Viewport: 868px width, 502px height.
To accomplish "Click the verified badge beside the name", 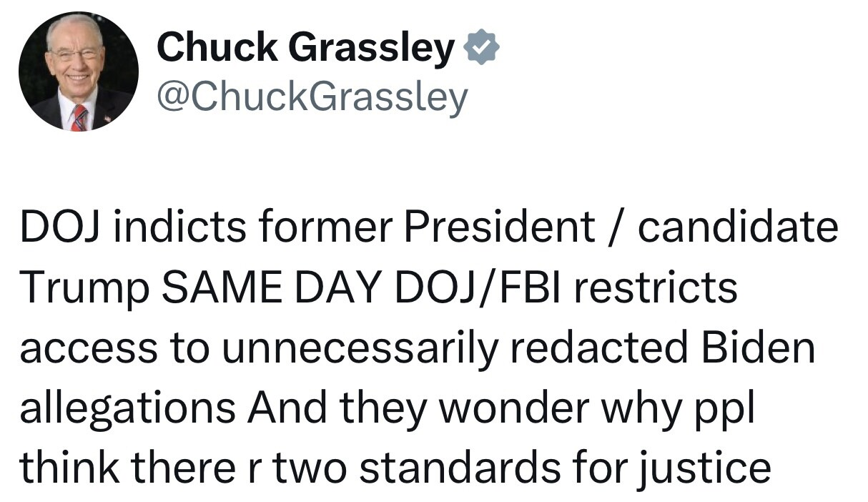I will 482,48.
